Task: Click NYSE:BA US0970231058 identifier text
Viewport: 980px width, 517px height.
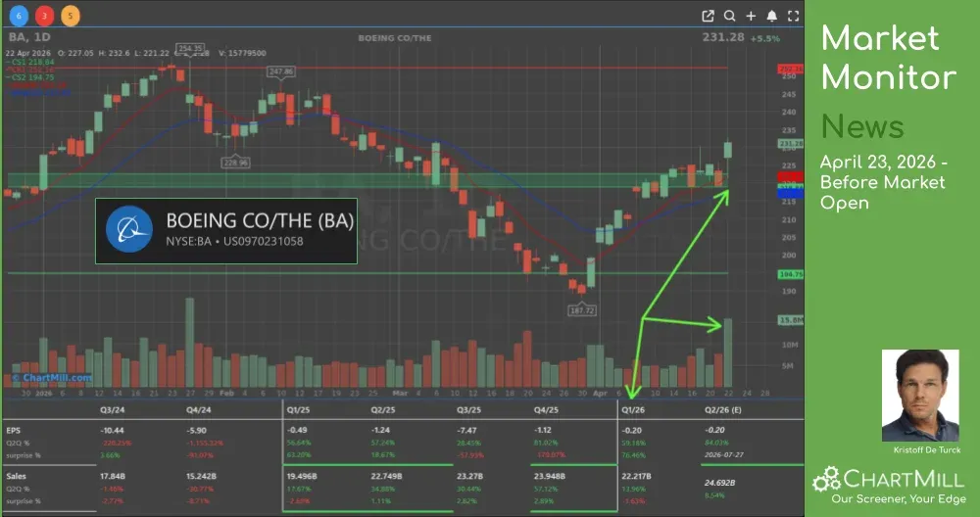Action: [234, 241]
